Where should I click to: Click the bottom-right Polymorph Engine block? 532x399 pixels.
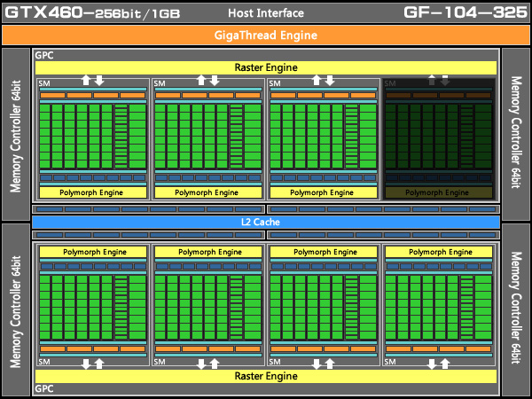[x=439, y=252]
